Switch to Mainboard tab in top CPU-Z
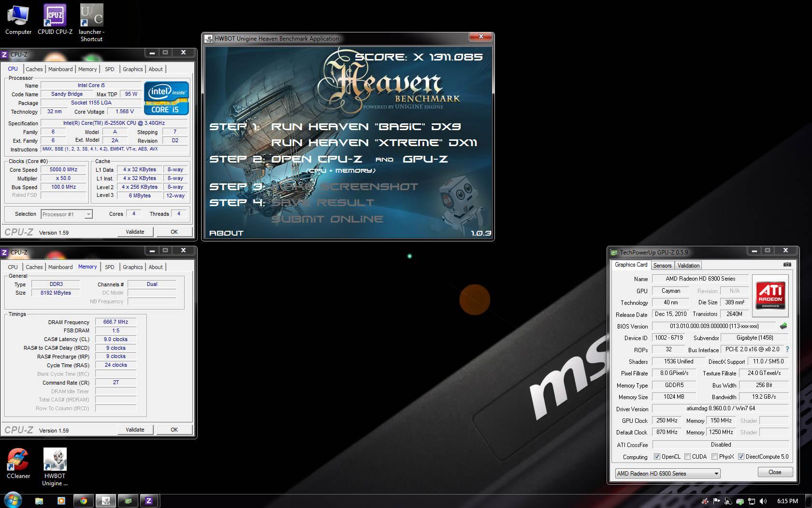 click(x=60, y=69)
